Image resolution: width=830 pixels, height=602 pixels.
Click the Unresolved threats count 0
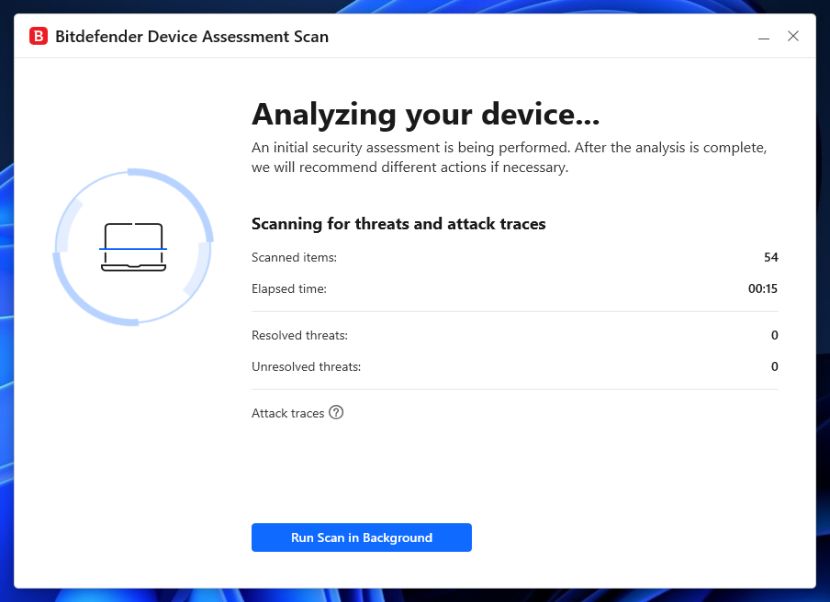point(774,366)
